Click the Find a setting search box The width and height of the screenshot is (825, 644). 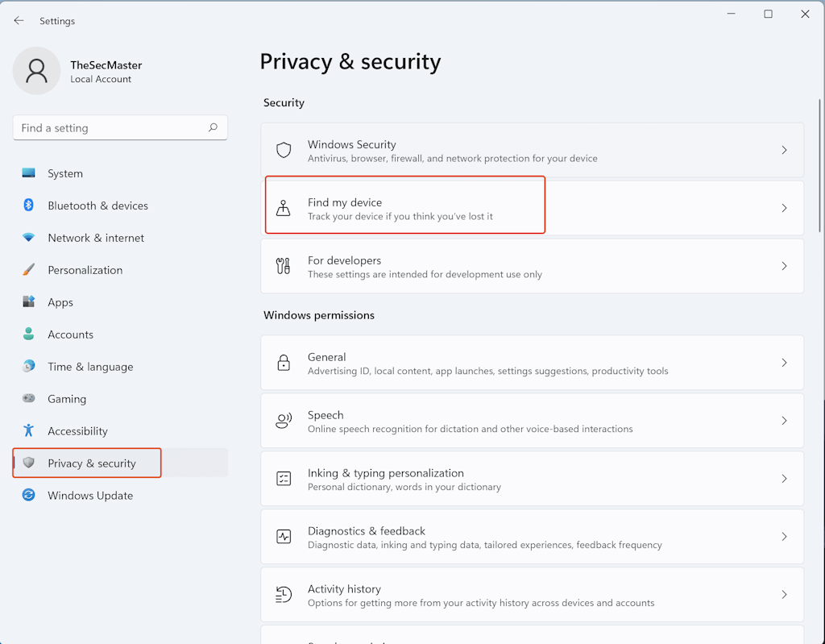(x=120, y=127)
